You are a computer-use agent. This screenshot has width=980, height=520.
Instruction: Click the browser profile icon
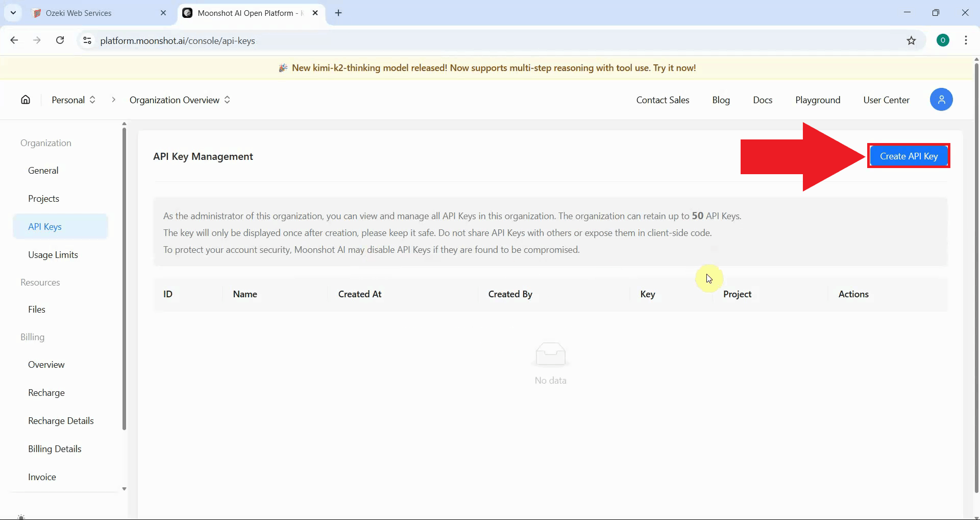click(x=943, y=40)
